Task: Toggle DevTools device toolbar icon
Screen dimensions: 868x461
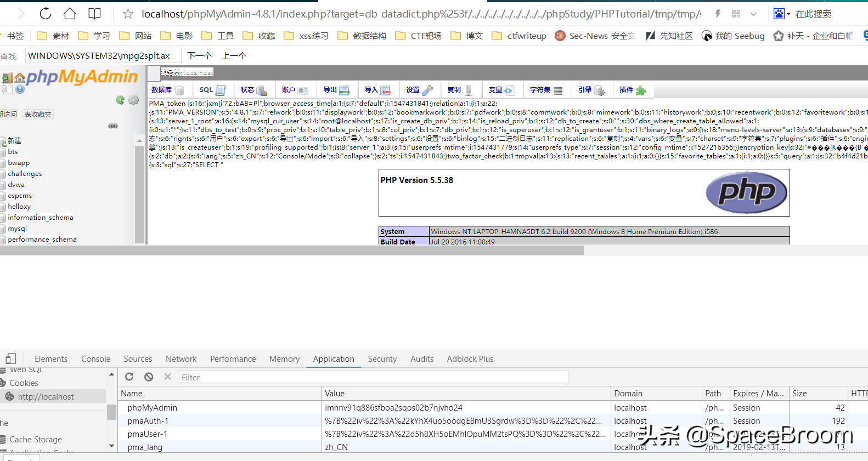Action: [11, 358]
